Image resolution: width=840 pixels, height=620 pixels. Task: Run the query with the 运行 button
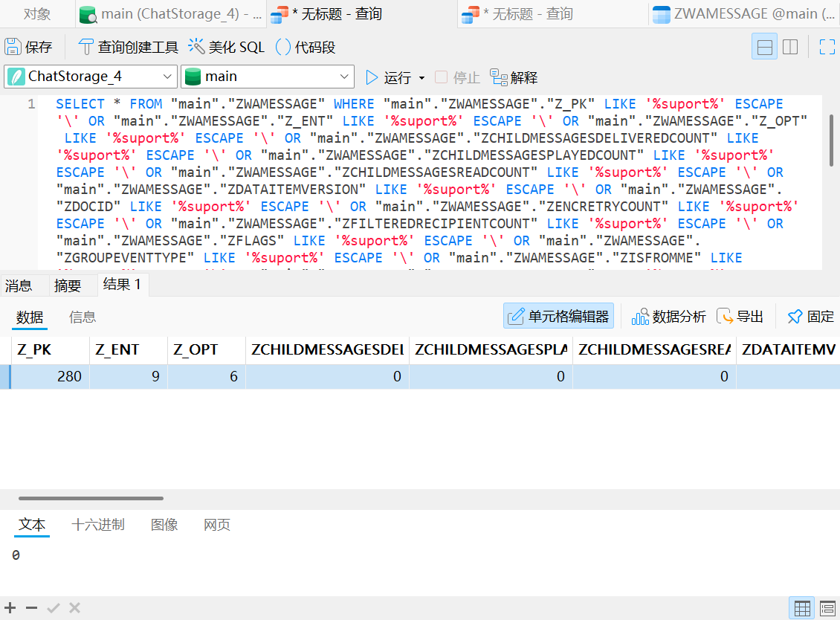pos(388,78)
